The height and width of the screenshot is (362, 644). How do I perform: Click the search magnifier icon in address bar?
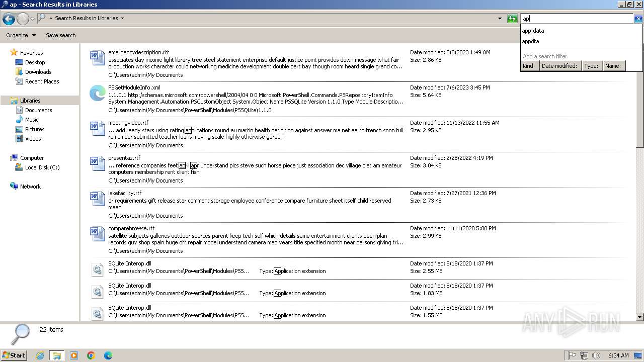pyautogui.click(x=42, y=18)
